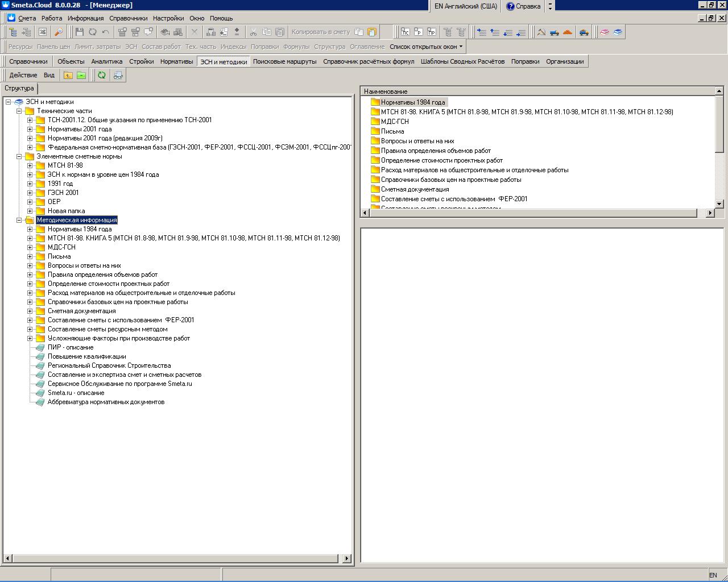
Task: Click the paste clipboard icon
Action: pos(280,32)
